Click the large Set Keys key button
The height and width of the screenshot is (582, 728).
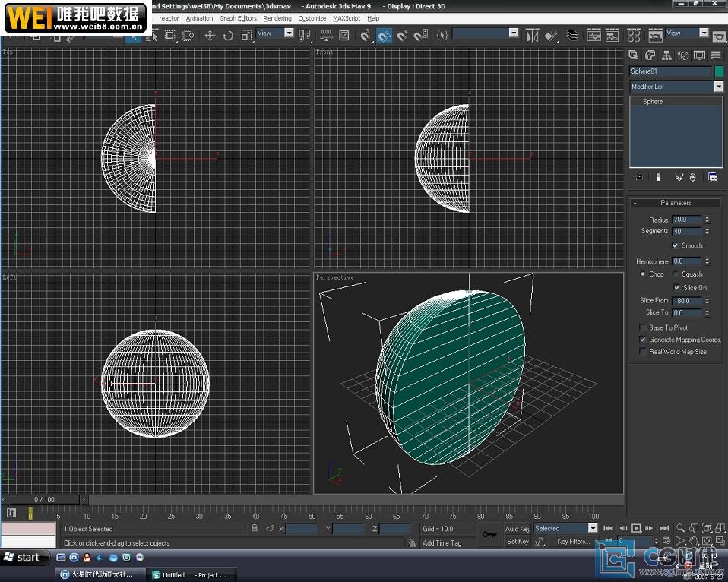[489, 535]
